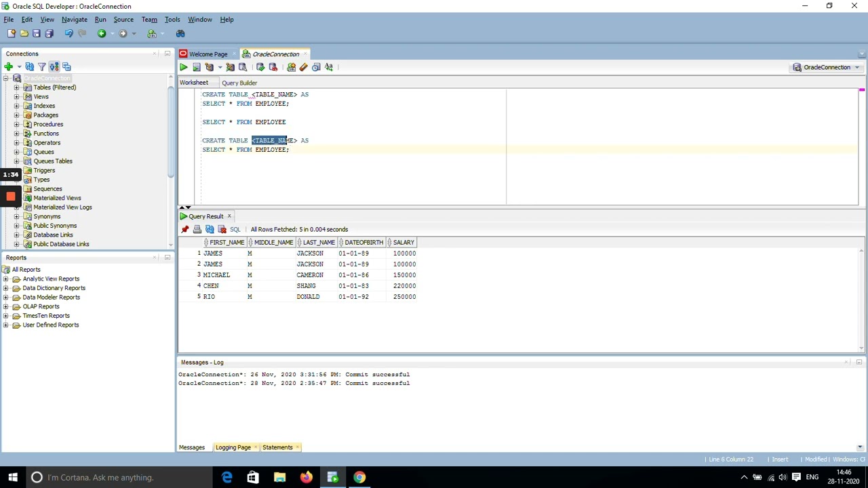868x488 pixels.
Task: Run the statement with the green play icon
Action: 183,67
